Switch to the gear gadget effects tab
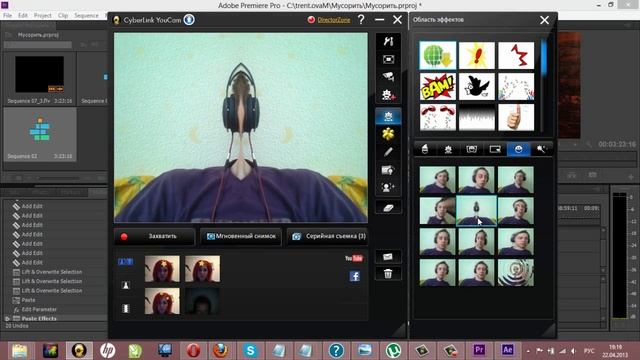The width and height of the screenshot is (640, 360). tap(448, 149)
